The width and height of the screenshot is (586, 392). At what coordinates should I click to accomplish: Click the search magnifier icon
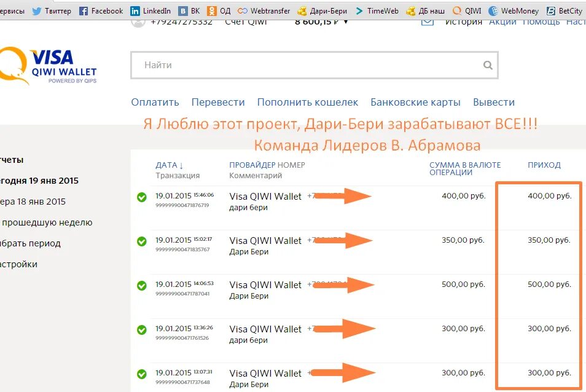(488, 65)
